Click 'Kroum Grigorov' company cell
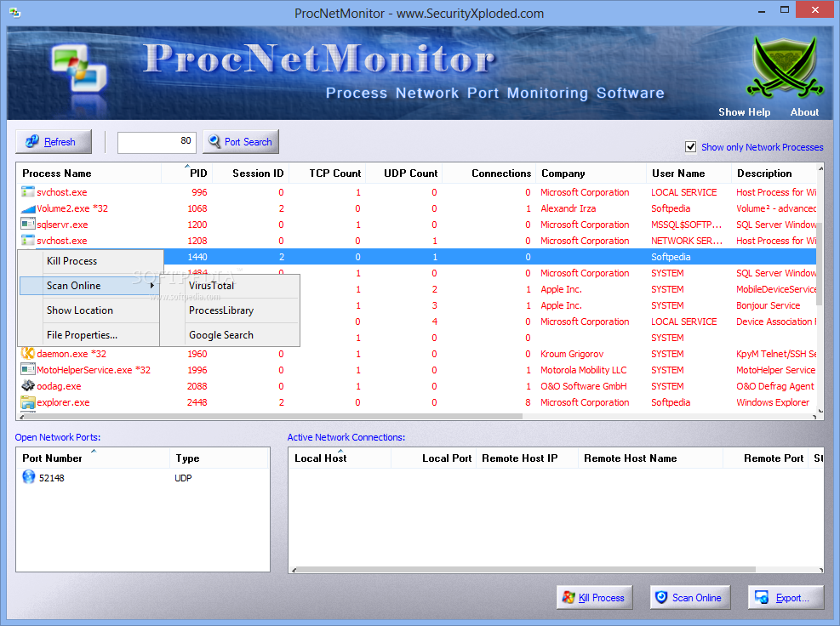Screen dimensions: 840x626 pyautogui.click(x=572, y=354)
